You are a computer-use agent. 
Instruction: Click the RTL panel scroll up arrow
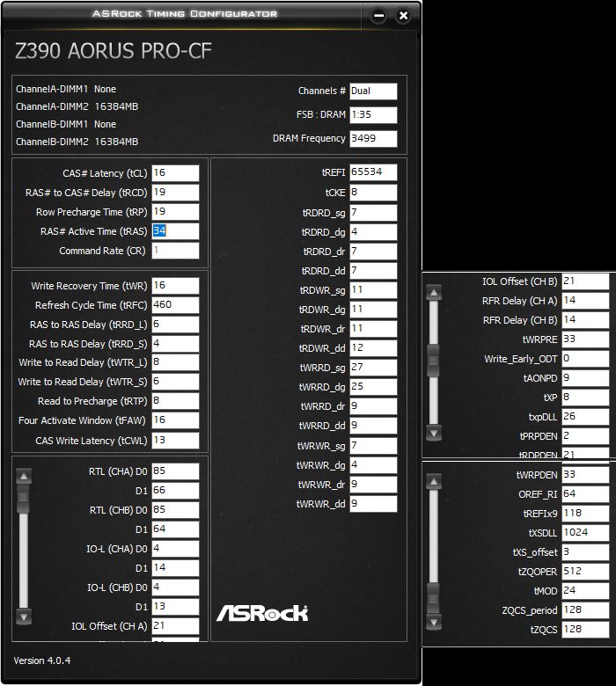pos(24,476)
